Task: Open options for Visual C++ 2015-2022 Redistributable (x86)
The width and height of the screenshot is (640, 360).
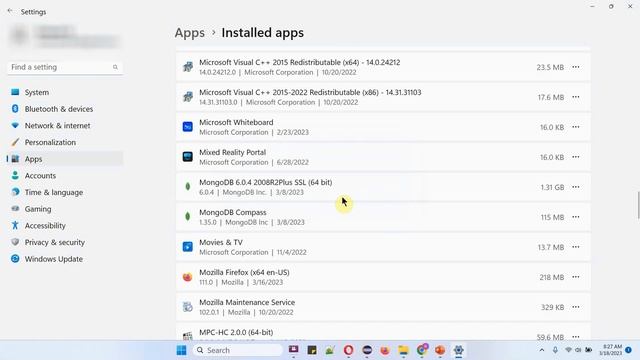Action: coord(576,97)
